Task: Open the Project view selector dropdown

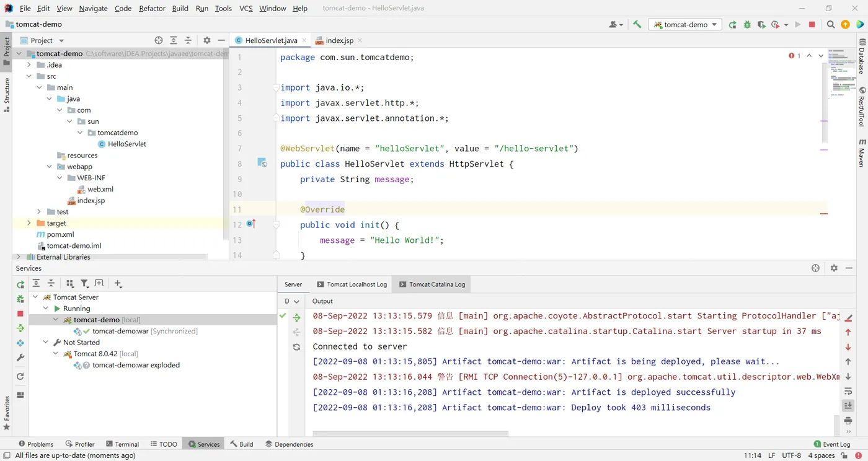Action: (42, 40)
